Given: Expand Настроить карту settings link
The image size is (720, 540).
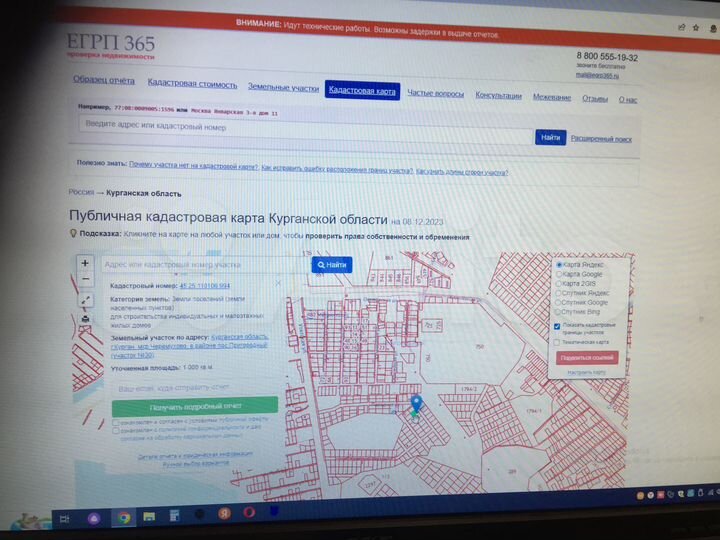Looking at the screenshot, I should 586,372.
